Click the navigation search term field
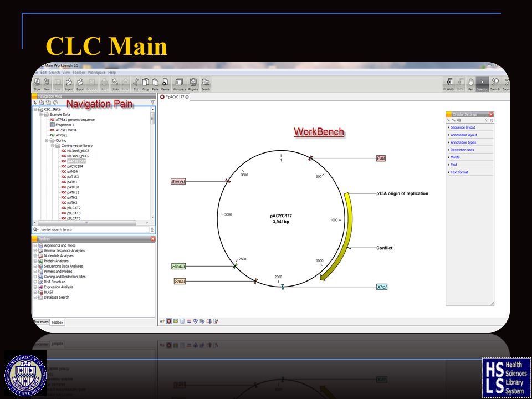The width and height of the screenshot is (532, 399). click(x=94, y=229)
